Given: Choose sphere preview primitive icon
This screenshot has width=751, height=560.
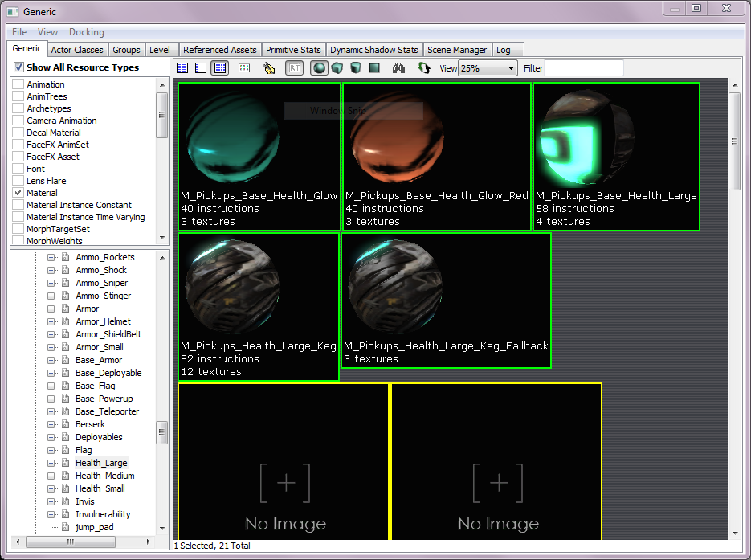Looking at the screenshot, I should [x=320, y=68].
